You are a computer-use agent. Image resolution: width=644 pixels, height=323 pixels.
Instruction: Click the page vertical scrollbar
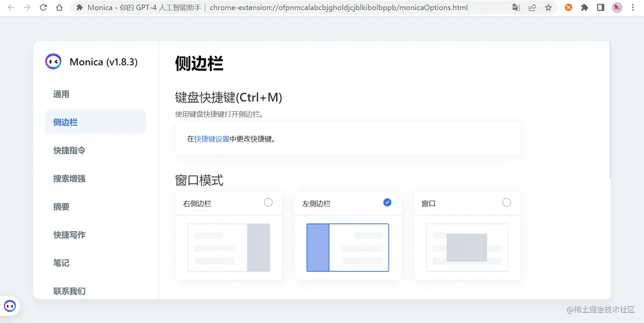pyautogui.click(x=610, y=110)
